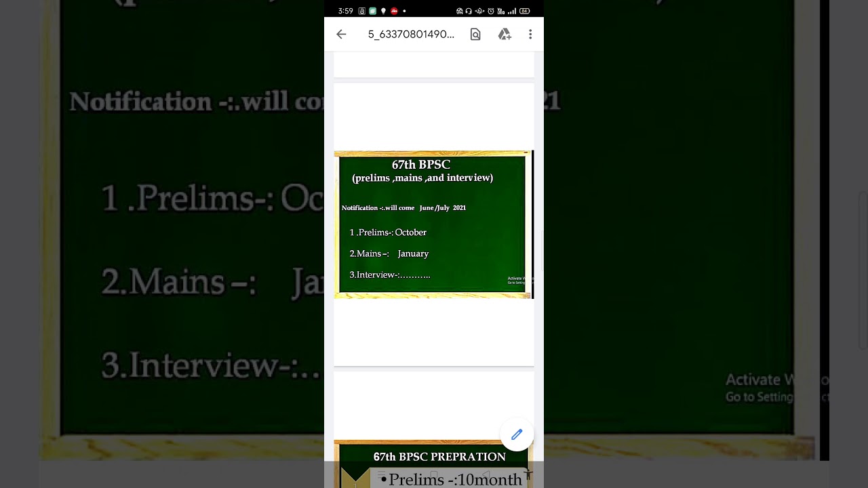Viewport: 868px width, 488px height.
Task: Click the '1 .Prelims-: October' line
Action: pos(388,232)
